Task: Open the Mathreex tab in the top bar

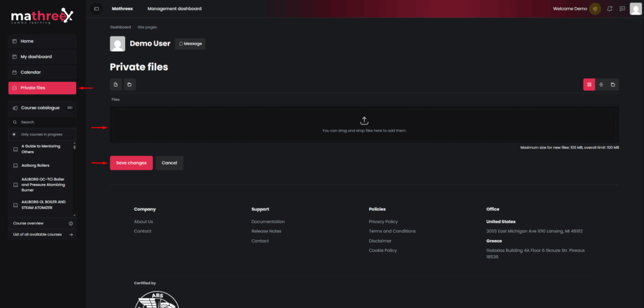Action: [x=123, y=9]
